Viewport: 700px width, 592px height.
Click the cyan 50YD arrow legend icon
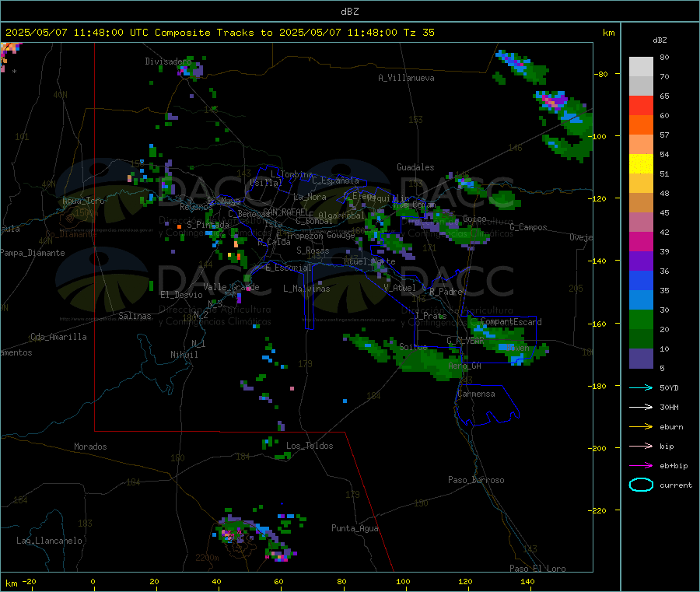click(x=641, y=387)
